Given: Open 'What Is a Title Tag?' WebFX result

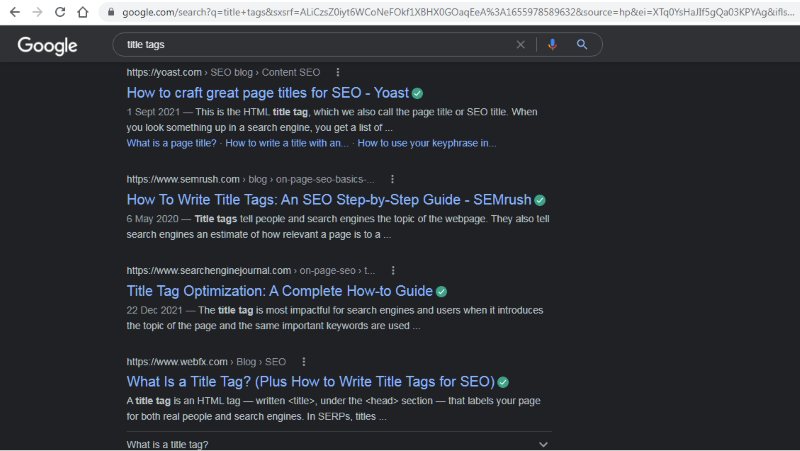Looking at the screenshot, I should pyautogui.click(x=311, y=382).
